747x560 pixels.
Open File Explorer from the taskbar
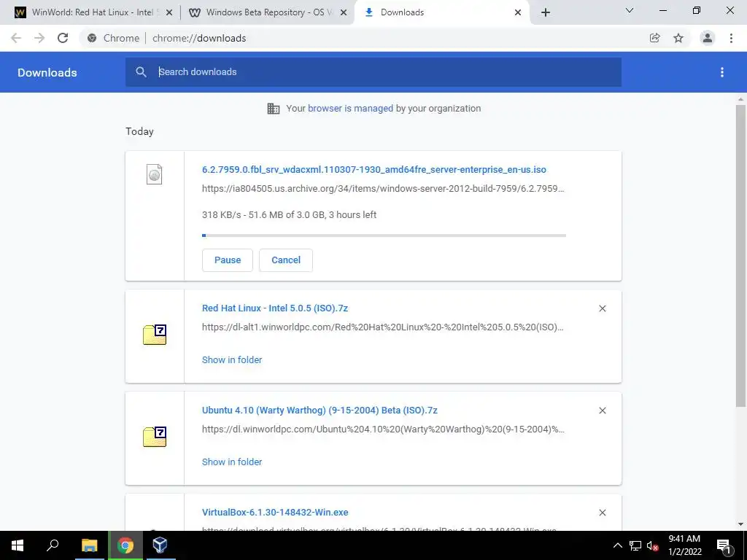pyautogui.click(x=89, y=545)
